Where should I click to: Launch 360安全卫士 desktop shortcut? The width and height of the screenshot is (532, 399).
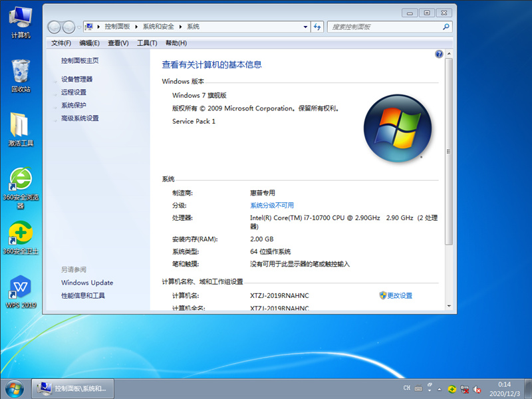[21, 237]
